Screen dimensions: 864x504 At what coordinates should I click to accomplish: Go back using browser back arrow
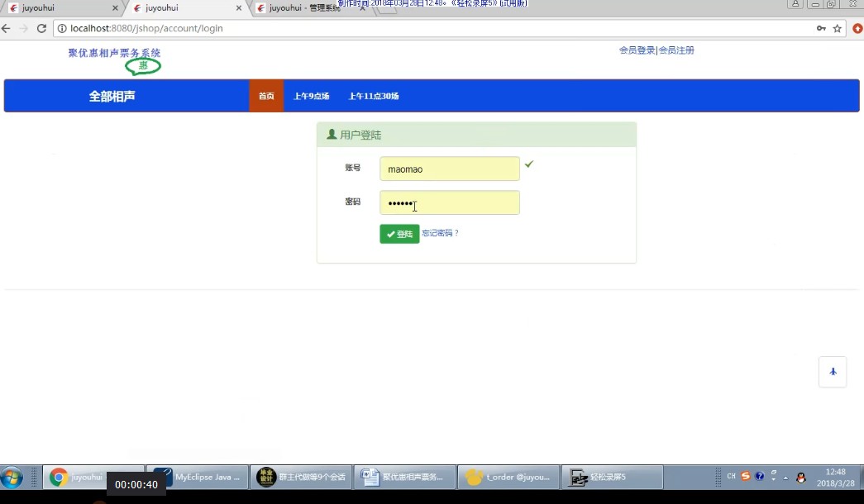6,28
